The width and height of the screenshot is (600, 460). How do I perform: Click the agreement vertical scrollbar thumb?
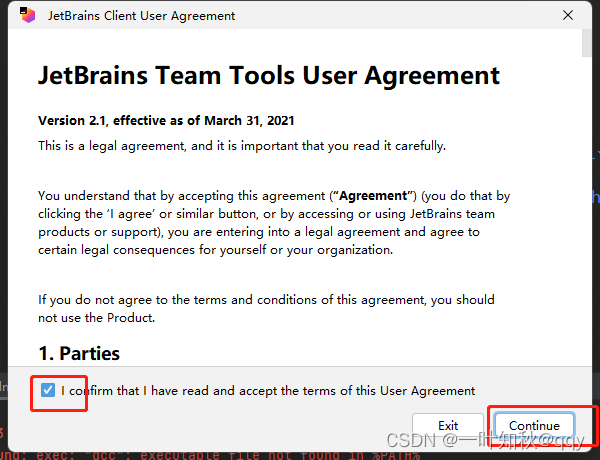587,43
